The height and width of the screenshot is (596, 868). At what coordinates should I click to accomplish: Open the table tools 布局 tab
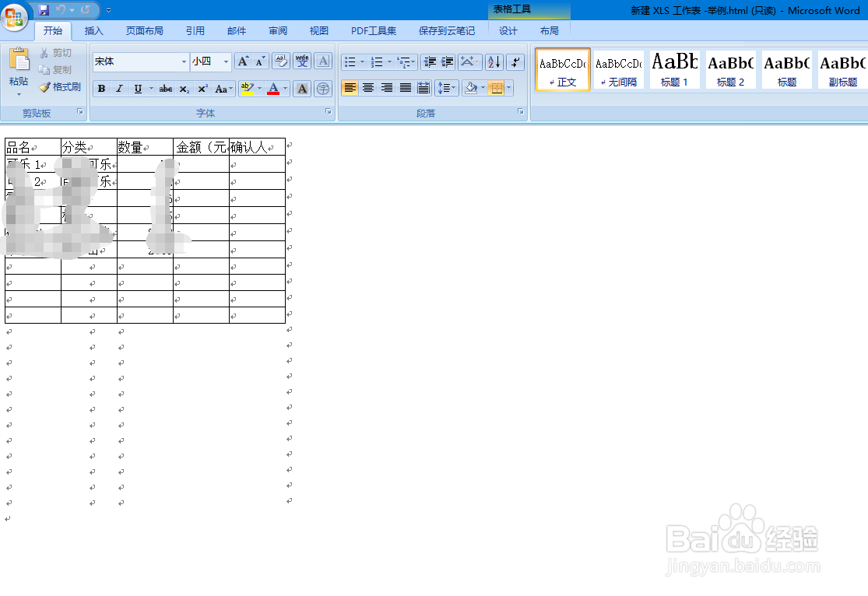549,31
